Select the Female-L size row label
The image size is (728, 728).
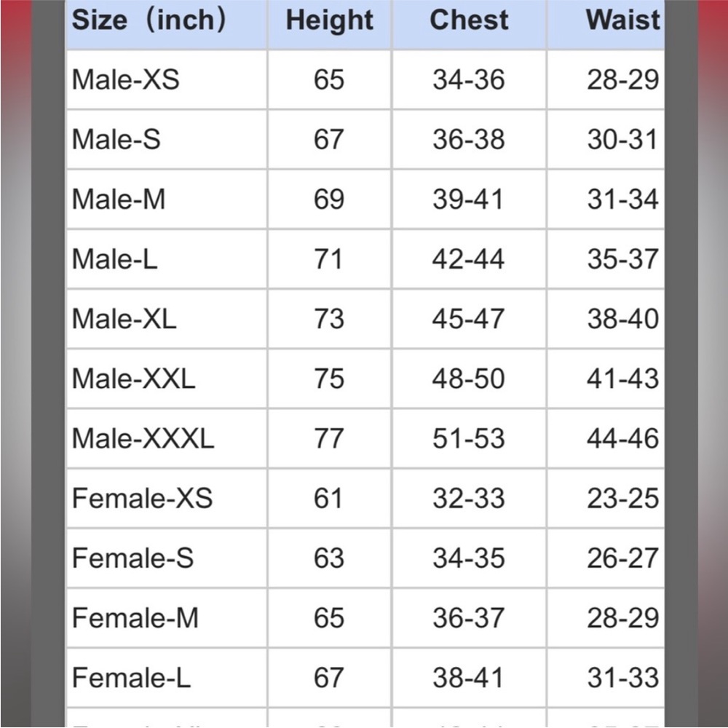coord(131,678)
